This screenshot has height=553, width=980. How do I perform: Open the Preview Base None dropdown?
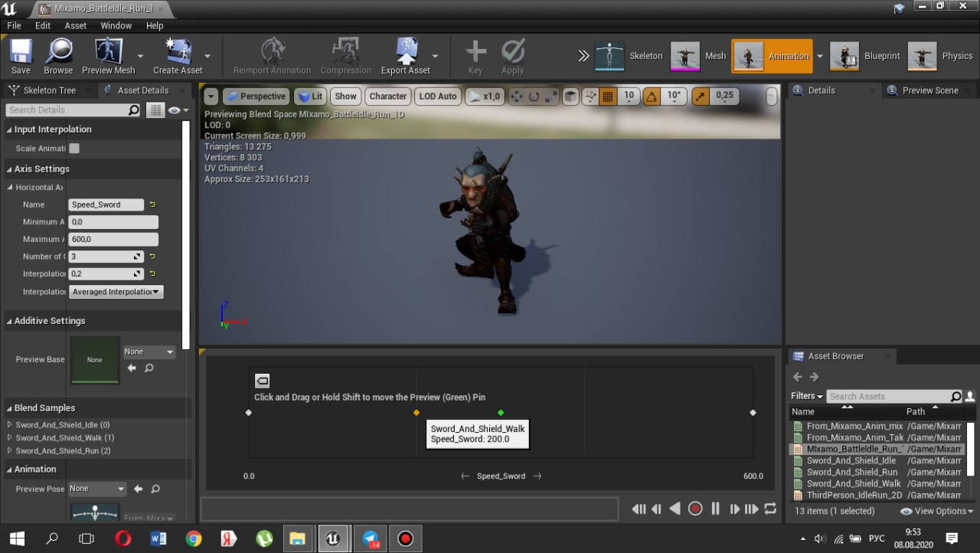(149, 352)
